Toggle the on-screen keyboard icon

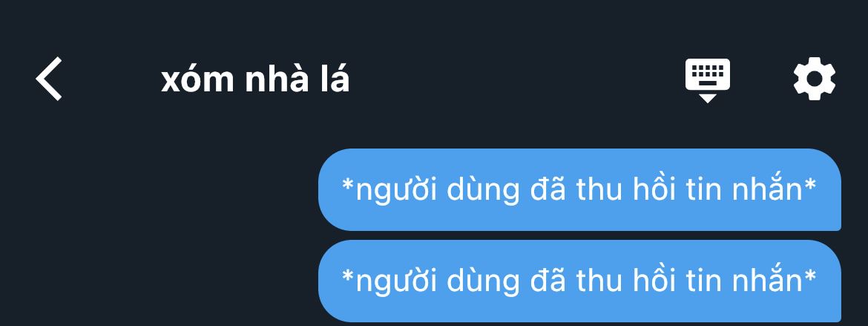pos(708,80)
